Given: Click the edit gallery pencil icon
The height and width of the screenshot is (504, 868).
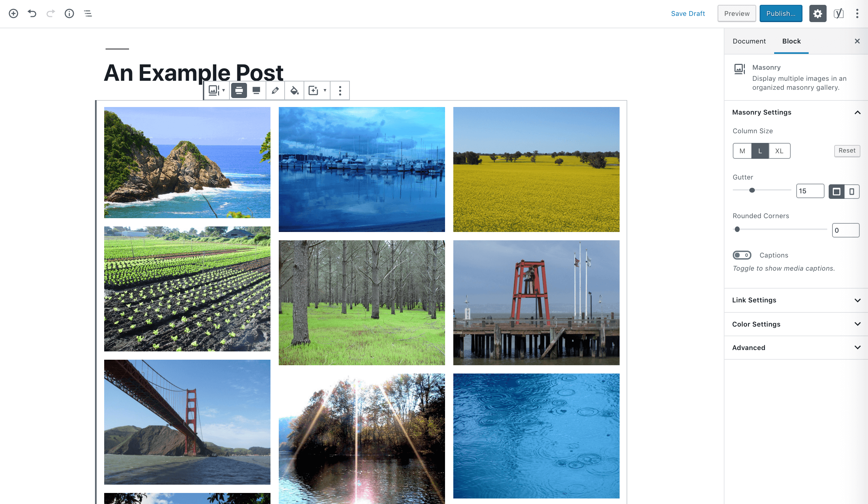Looking at the screenshot, I should coord(275,90).
